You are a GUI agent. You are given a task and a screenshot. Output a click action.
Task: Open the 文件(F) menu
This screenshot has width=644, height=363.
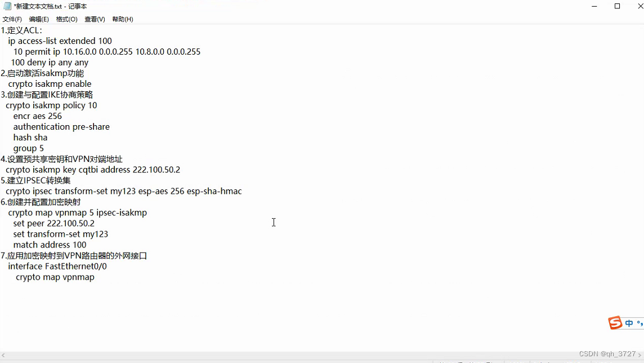coord(12,19)
